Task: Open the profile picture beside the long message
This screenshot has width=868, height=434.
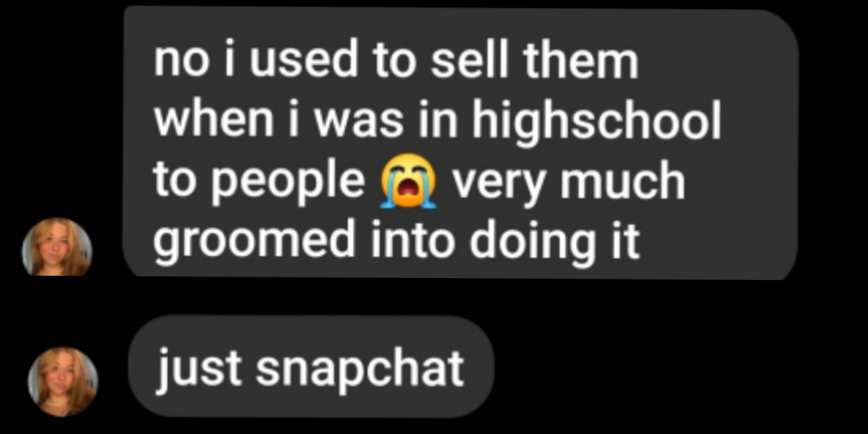Action: (x=57, y=247)
